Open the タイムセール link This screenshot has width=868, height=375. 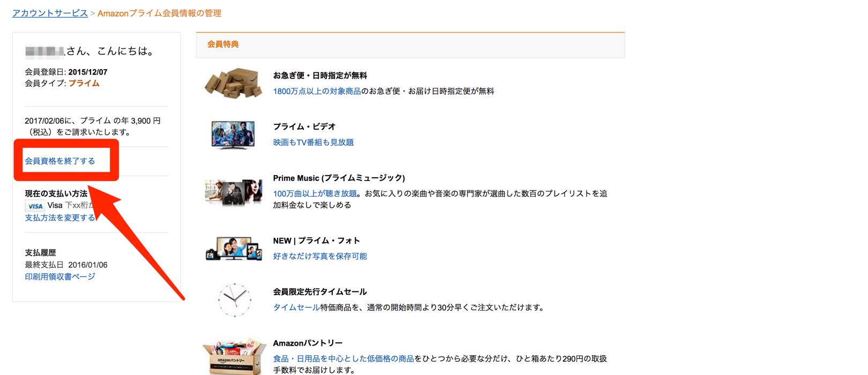tap(296, 307)
